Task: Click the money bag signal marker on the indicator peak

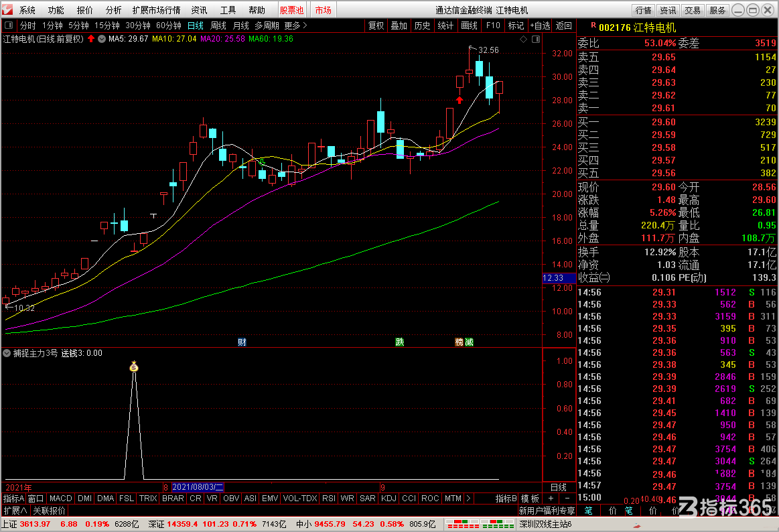Action: click(134, 367)
